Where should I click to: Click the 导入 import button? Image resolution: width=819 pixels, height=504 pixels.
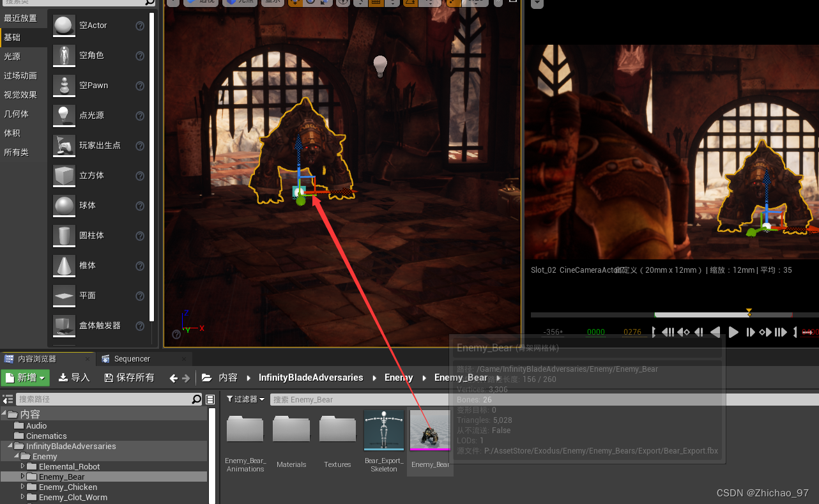pyautogui.click(x=74, y=378)
